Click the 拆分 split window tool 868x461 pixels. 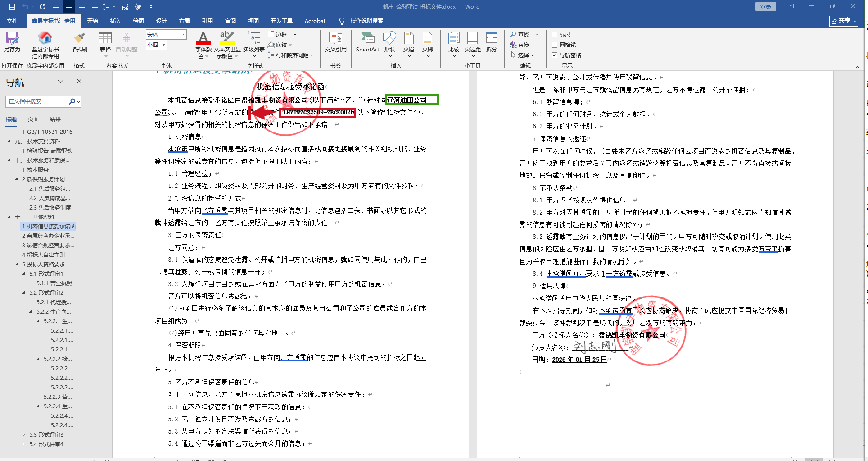point(492,42)
